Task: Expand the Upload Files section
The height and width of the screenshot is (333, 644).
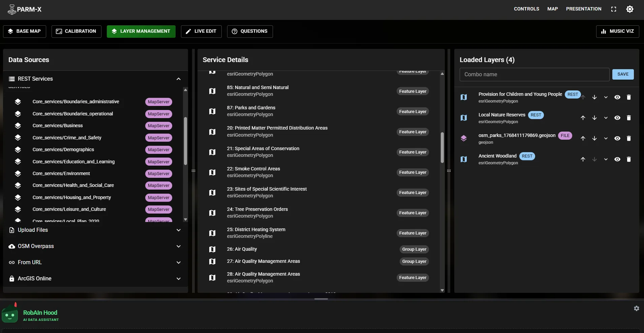Action: point(95,230)
